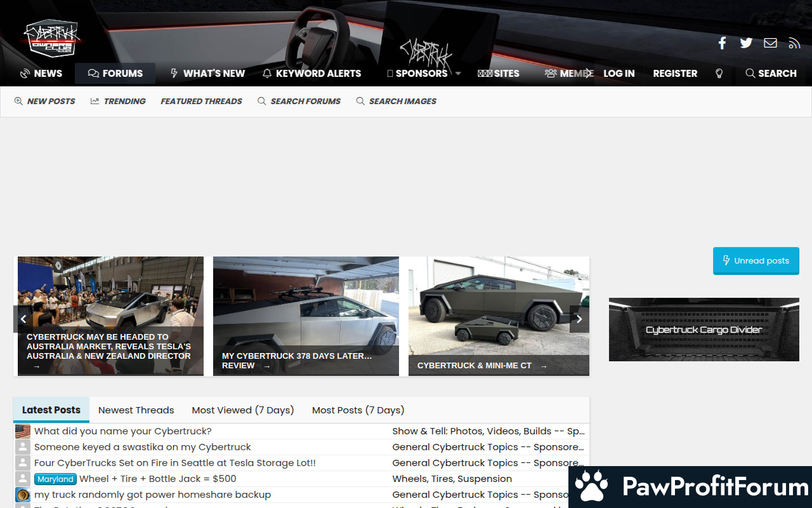This screenshot has width=812, height=508.
Task: Toggle the lightbulb style switcher
Action: (719, 74)
